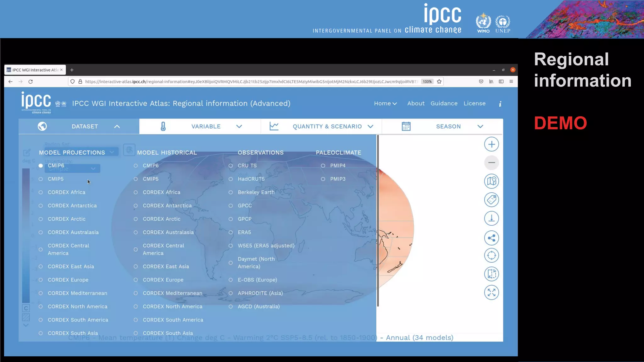The image size is (644, 362).
Task: Select Daymet (North America) dataset
Action: click(x=252, y=263)
